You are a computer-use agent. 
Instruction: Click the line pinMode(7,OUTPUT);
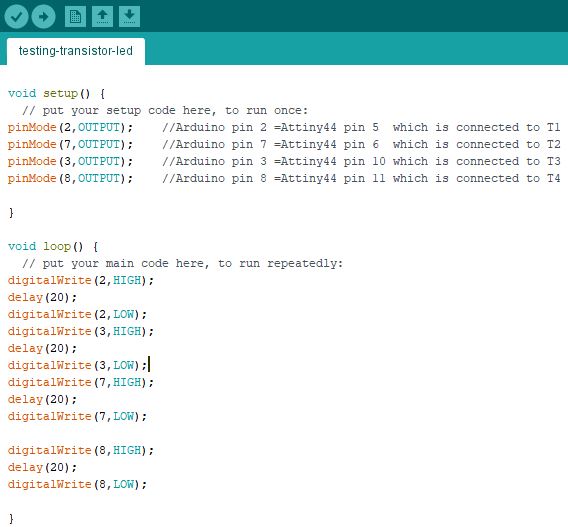click(x=71, y=145)
